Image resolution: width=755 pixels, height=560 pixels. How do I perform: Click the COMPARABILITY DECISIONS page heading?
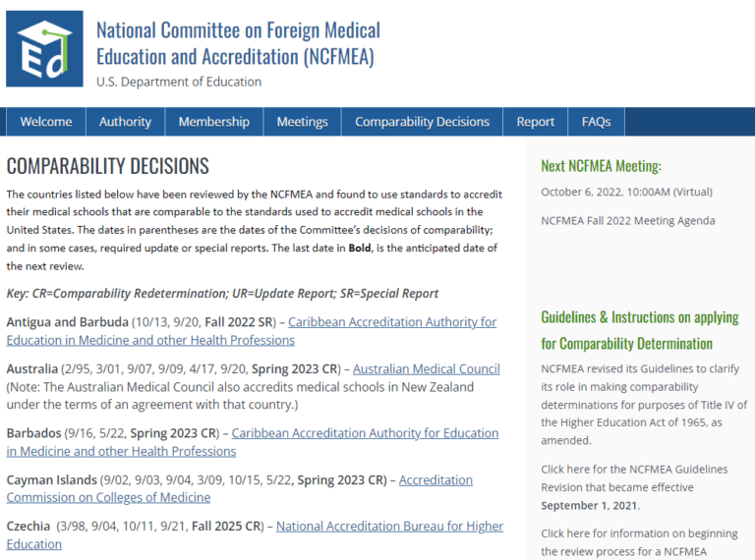pyautogui.click(x=108, y=166)
